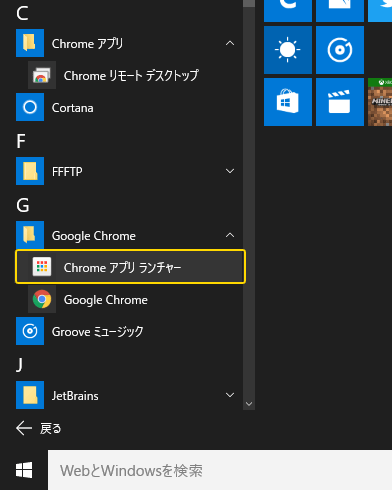Screen dimensions: 392x490
Task: Click the Chrome リモート デスクトップ label
Action: [131, 76]
